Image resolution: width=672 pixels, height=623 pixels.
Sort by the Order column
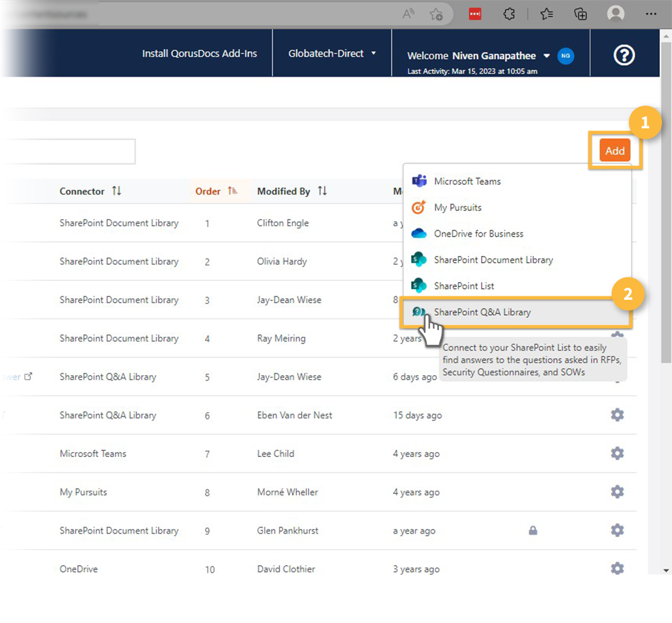[216, 191]
